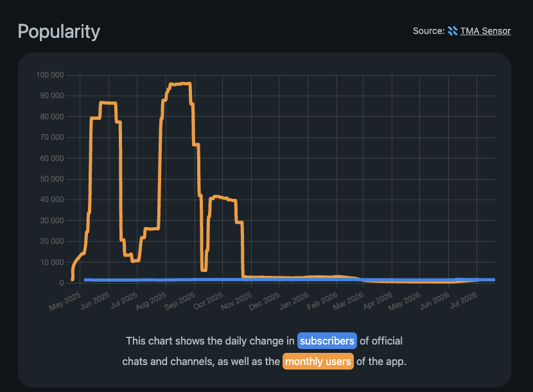This screenshot has width=533, height=392.
Task: Click the 20 000 y-axis label
Action: point(51,241)
